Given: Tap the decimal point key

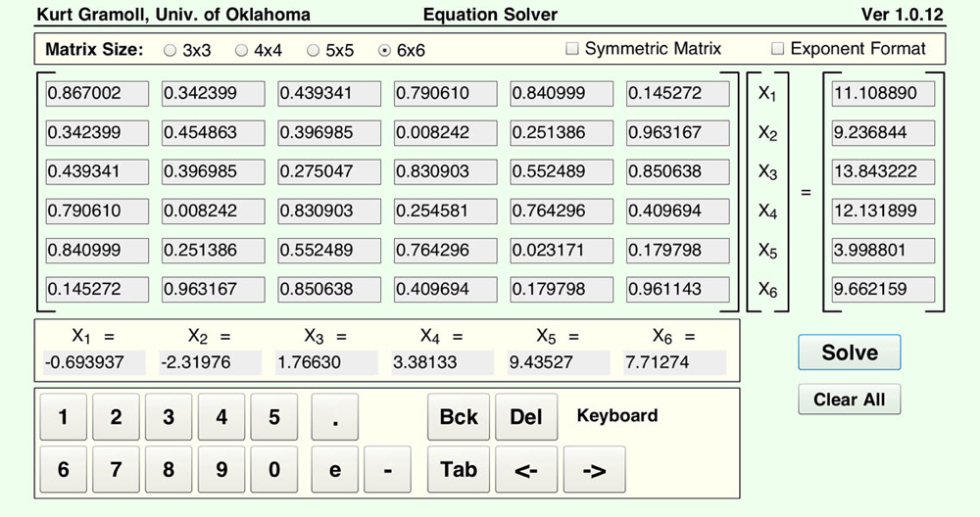Looking at the screenshot, I should click(335, 416).
